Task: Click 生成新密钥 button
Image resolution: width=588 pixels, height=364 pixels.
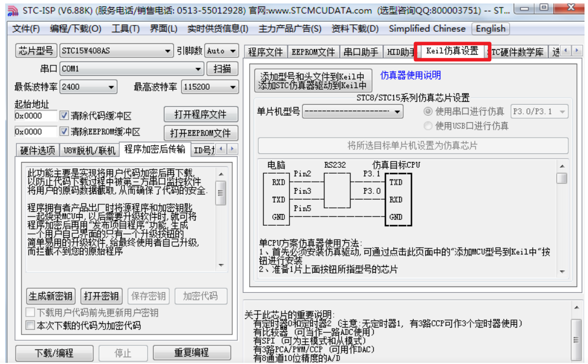Action: click(50, 296)
